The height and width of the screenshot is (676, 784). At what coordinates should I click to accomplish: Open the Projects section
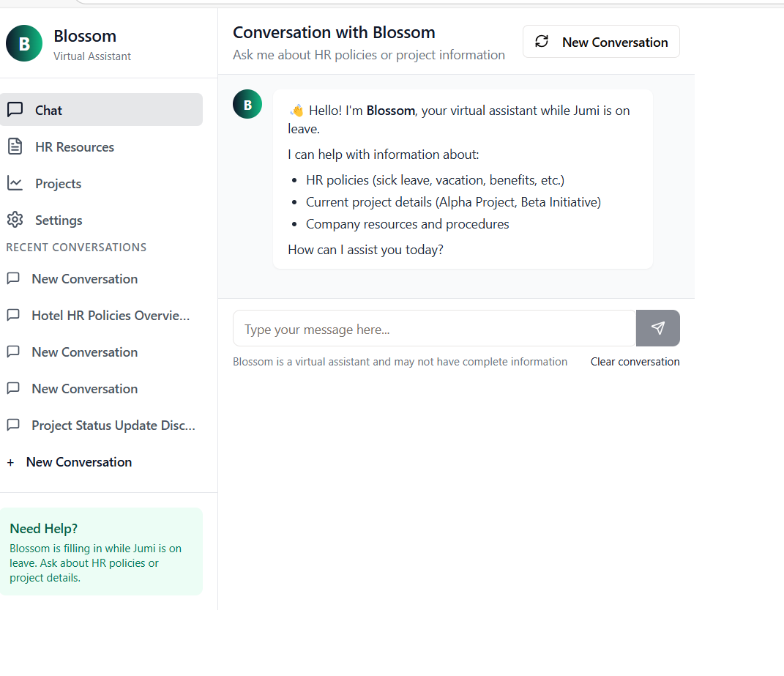pyautogui.click(x=59, y=184)
